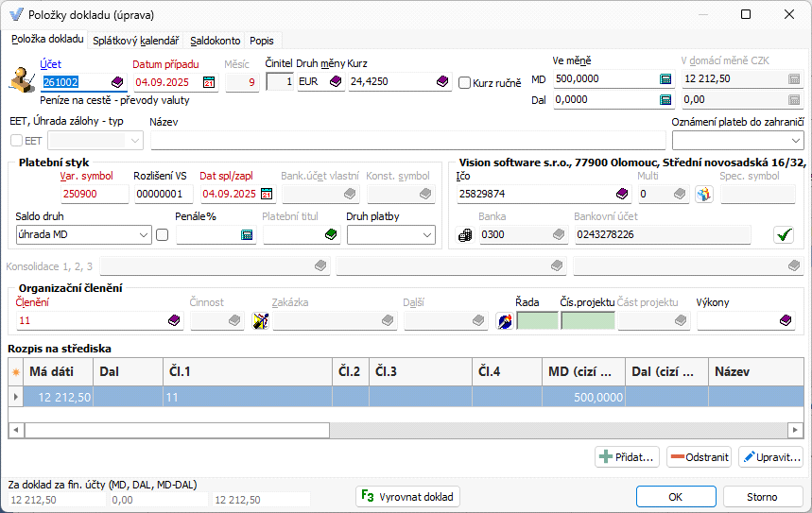Toggle the EET checkbox
Image resolution: width=812 pixels, height=513 pixels.
tap(16, 141)
